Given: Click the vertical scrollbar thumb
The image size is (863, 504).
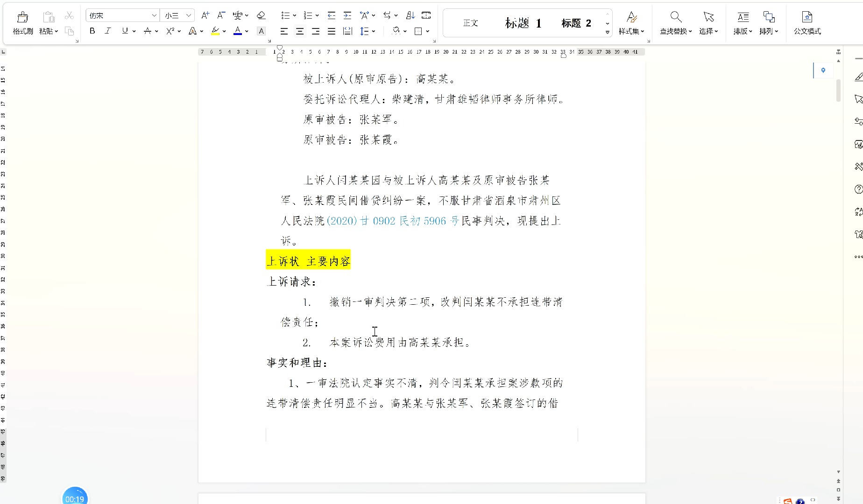Looking at the screenshot, I should [x=838, y=90].
